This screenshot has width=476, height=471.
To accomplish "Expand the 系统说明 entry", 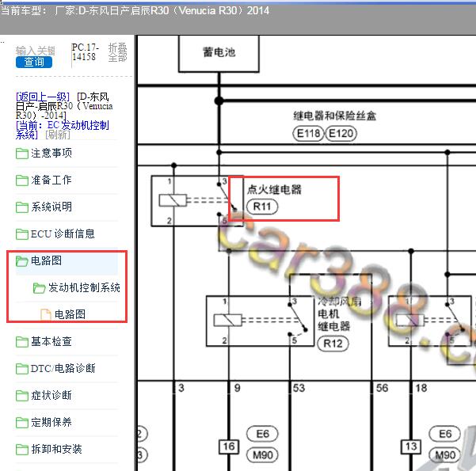I will coord(51,207).
